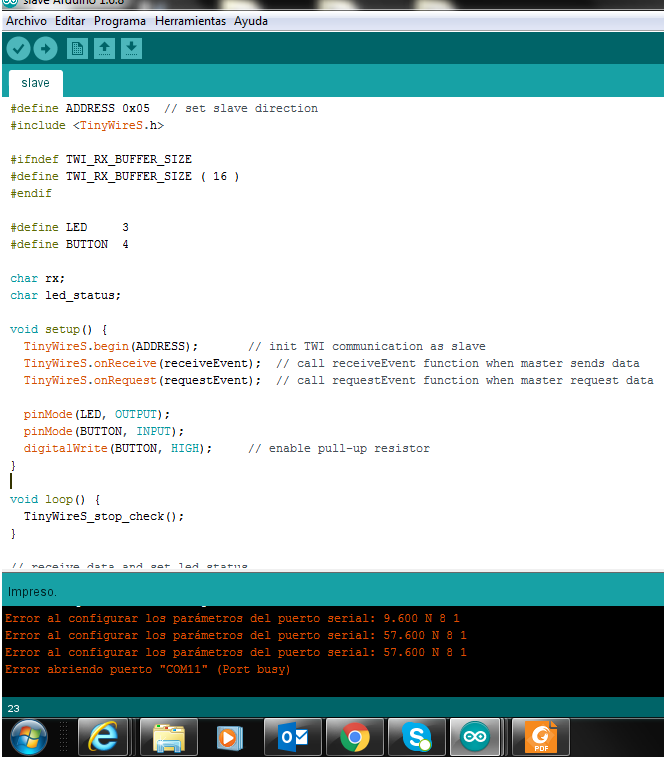Click the 'digitalWrite(BUTTON, HIGH);' statement
The image size is (664, 768).
[118, 449]
